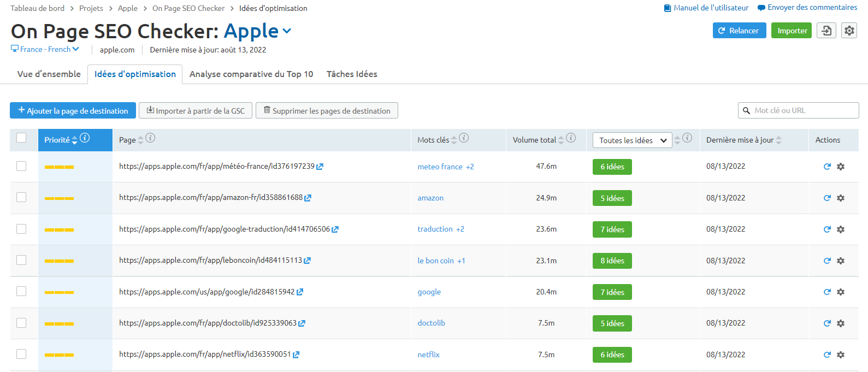Open us/app/google URL external link icon
This screenshot has width=868, height=372.
(300, 292)
